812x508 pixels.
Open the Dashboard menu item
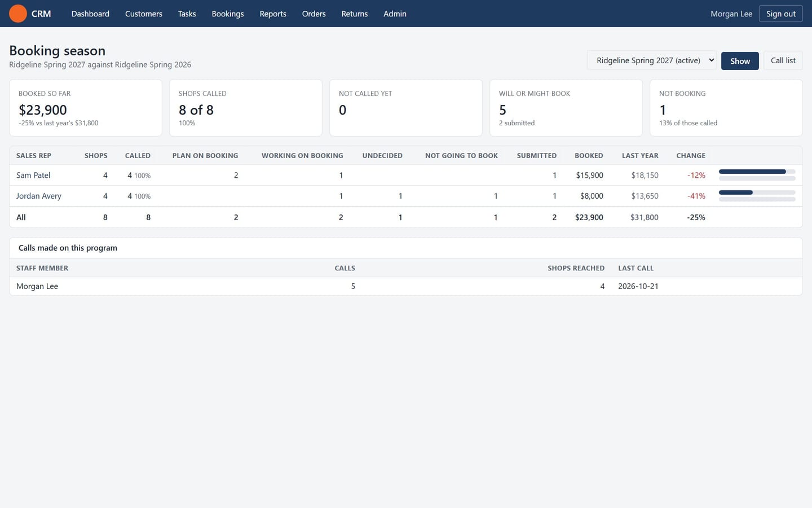point(90,14)
